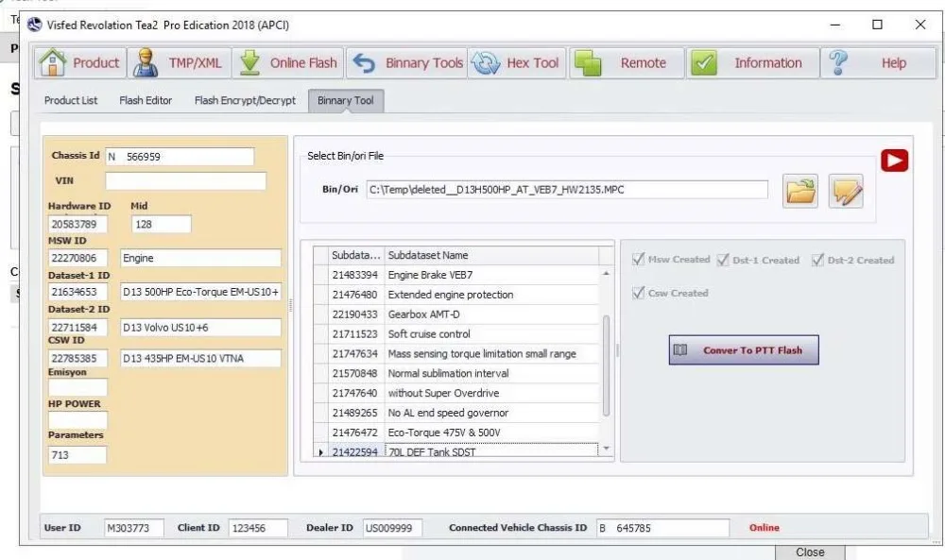The height and width of the screenshot is (560, 945).
Task: Click the red YouTube play icon
Action: [894, 161]
